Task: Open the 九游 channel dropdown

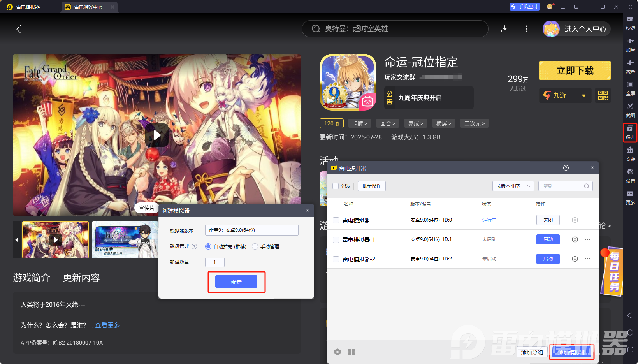Action: [565, 95]
